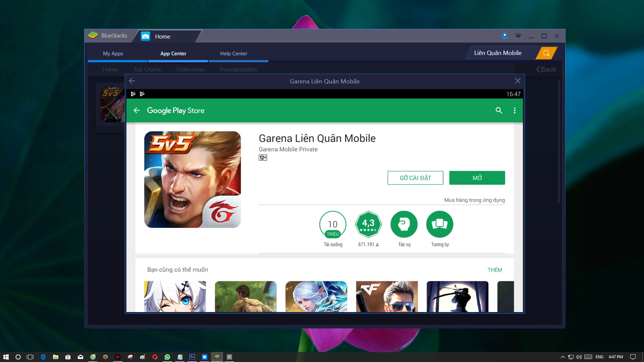
Task: Click the 4,3 star rating badge
Action: click(368, 224)
